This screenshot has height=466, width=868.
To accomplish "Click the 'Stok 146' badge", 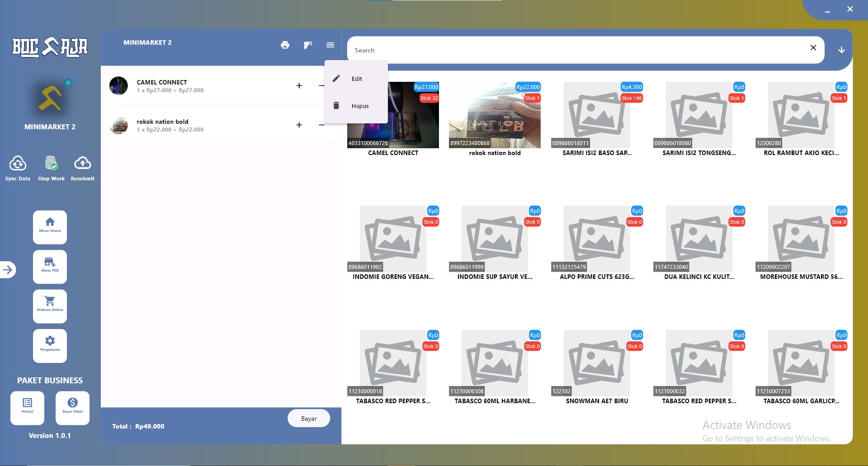I will pyautogui.click(x=632, y=98).
